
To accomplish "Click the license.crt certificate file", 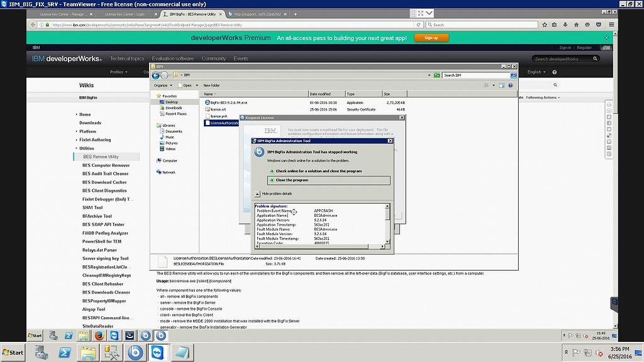I will click(218, 109).
